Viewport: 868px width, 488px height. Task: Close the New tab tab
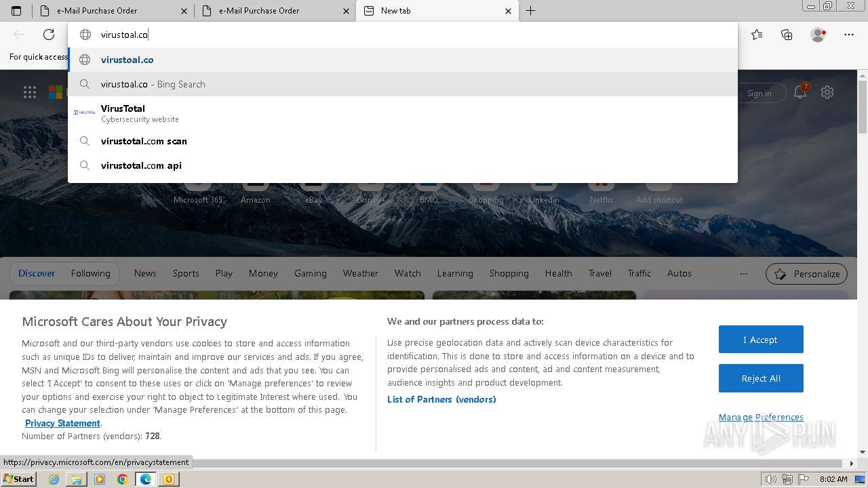(509, 11)
